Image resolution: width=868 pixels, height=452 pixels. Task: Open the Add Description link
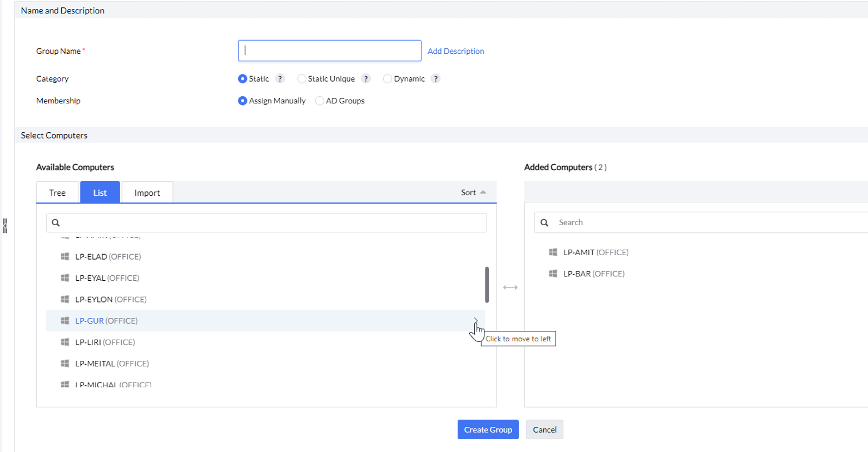(x=455, y=51)
